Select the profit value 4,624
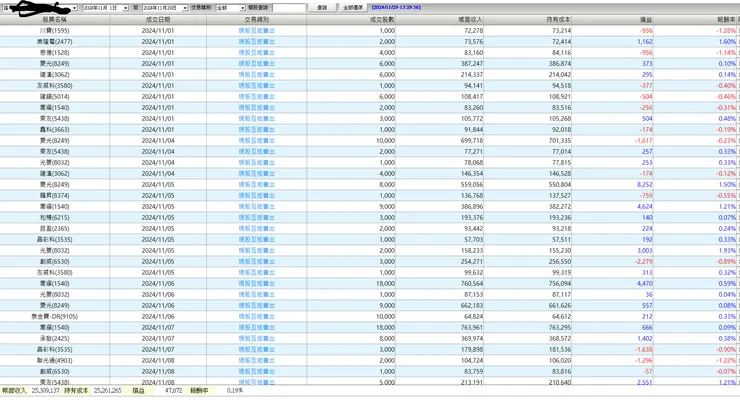Image resolution: width=740 pixels, height=400 pixels. (645, 207)
